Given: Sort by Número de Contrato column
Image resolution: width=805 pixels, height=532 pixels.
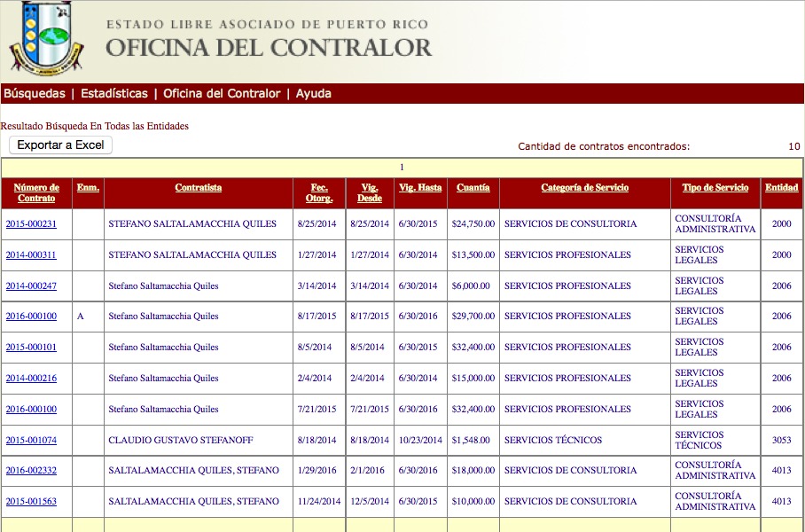Looking at the screenshot, I should point(36,192).
